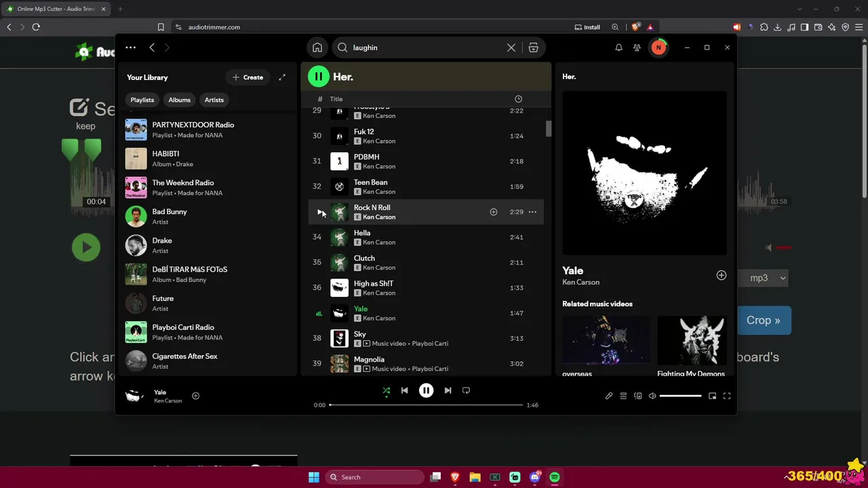Open the Create menu in Your Library
This screenshot has height=488, width=868.
(x=248, y=77)
